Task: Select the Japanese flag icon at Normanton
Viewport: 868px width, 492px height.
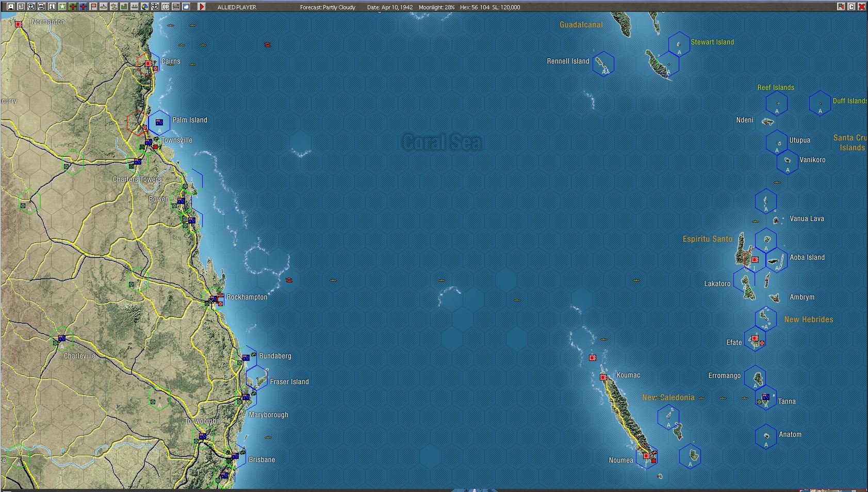Action: point(19,24)
